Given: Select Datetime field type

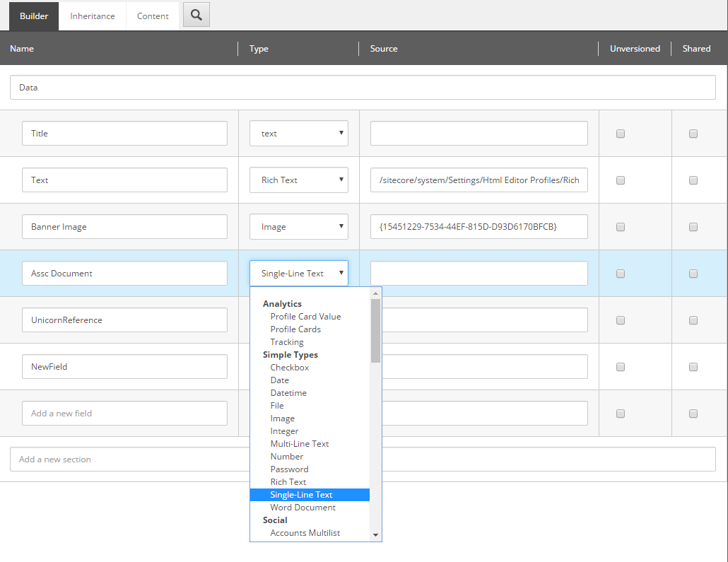Looking at the screenshot, I should (x=288, y=393).
